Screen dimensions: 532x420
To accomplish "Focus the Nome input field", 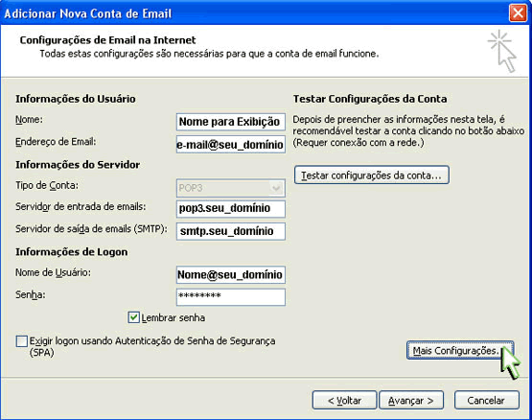I will click(230, 122).
